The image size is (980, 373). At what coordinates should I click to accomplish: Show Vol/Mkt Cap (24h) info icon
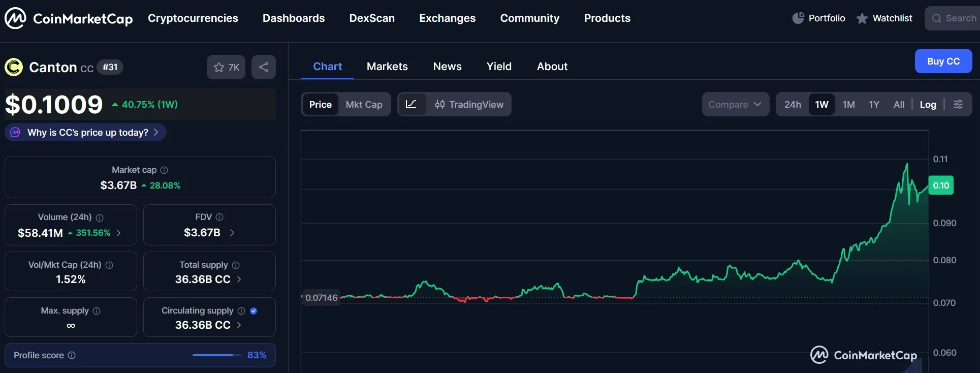tap(109, 265)
